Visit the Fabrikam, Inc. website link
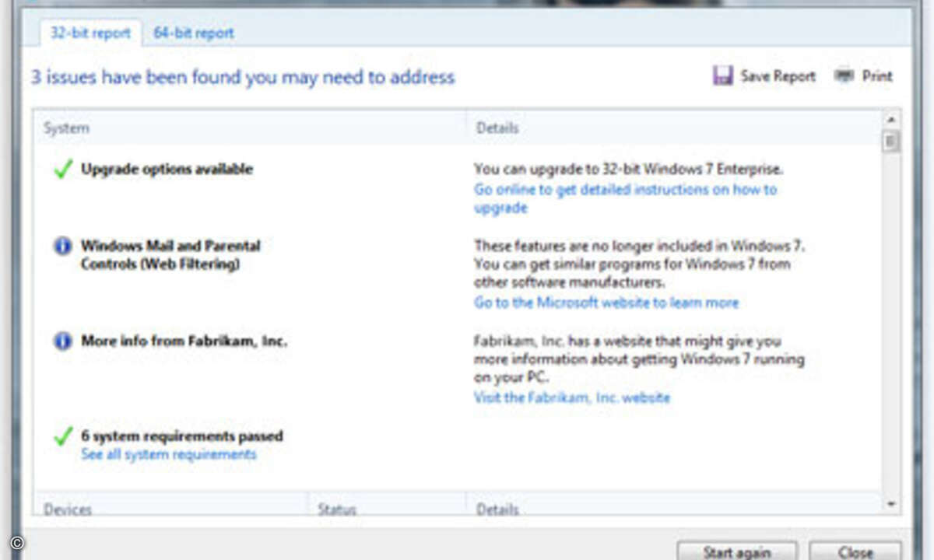 [x=572, y=397]
